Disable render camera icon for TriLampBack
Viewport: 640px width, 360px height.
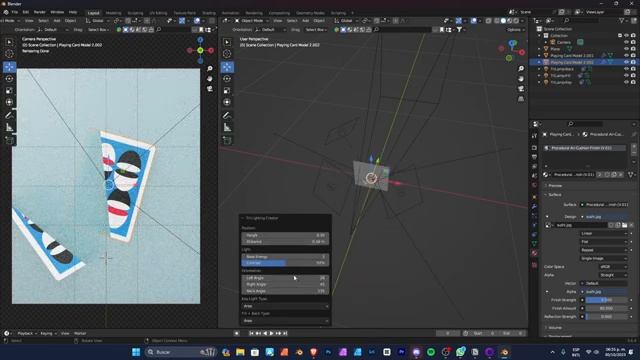tap(633, 69)
